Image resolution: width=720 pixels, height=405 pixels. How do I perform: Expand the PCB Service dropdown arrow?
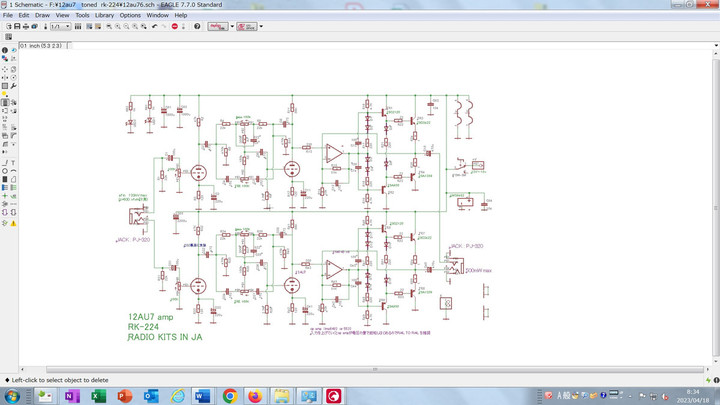(x=261, y=26)
